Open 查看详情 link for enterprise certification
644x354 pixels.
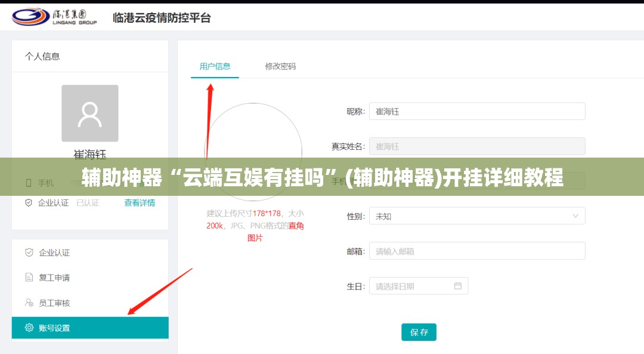[140, 203]
